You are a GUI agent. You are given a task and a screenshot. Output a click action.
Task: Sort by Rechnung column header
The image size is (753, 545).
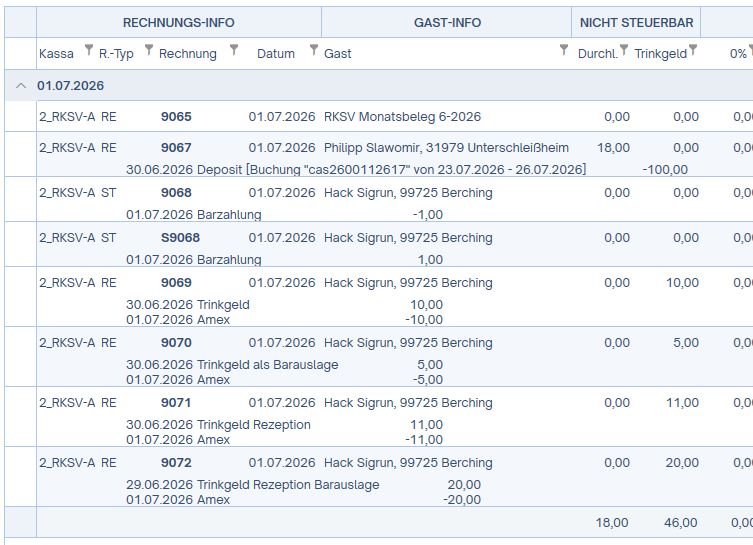click(188, 54)
